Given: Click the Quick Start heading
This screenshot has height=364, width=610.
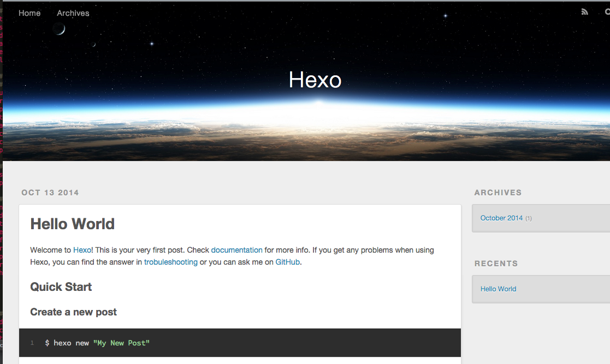Looking at the screenshot, I should click(61, 287).
